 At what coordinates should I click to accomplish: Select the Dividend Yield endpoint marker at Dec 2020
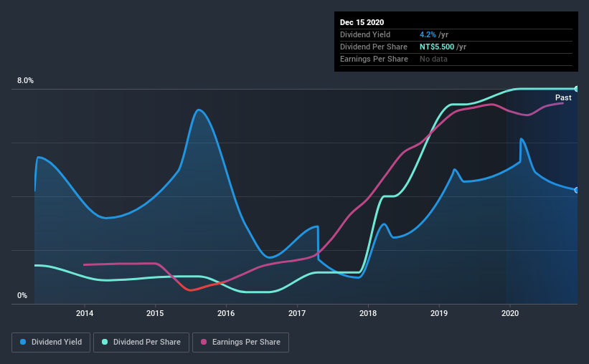(576, 191)
